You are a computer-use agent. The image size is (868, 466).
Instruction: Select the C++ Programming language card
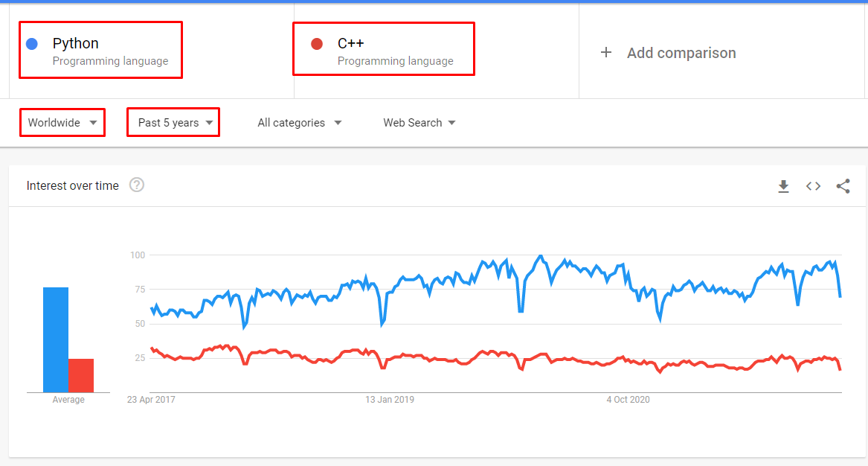[384, 48]
